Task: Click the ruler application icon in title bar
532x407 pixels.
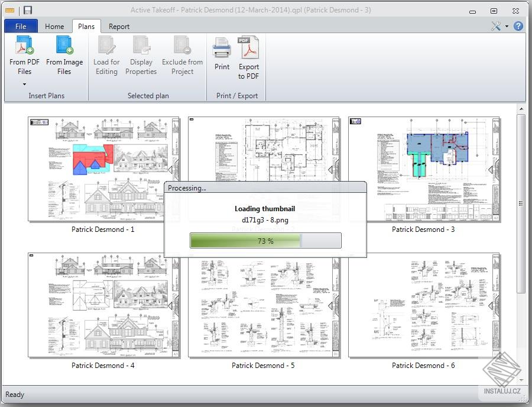Action: coord(10,10)
